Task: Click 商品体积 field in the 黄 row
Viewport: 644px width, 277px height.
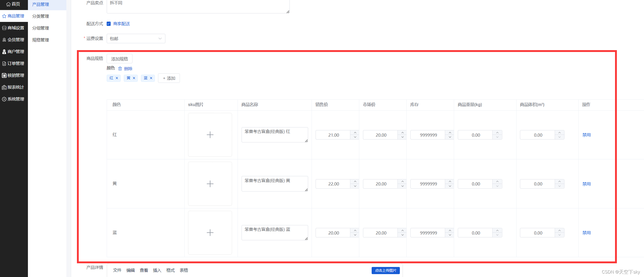Action: click(538, 184)
